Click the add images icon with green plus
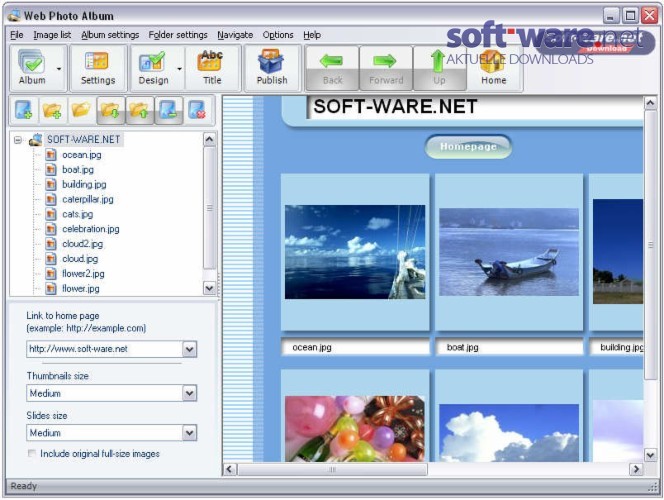Image resolution: width=664 pixels, height=500 pixels. click(x=24, y=110)
